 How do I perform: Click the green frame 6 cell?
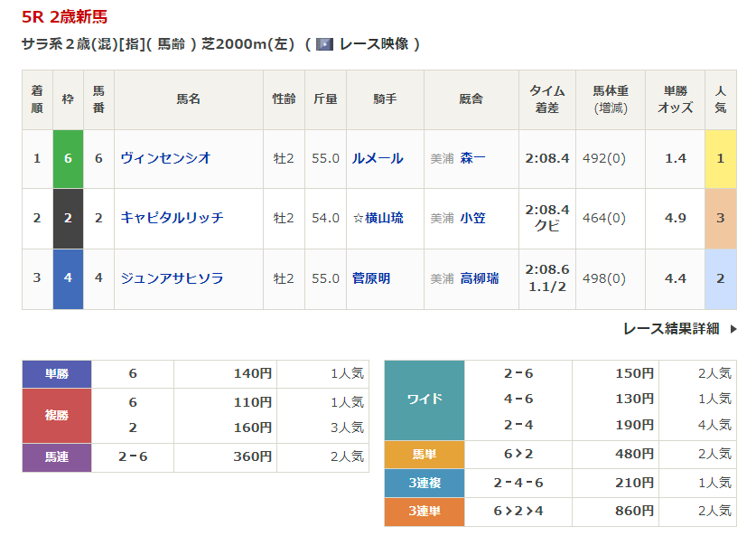click(x=68, y=158)
